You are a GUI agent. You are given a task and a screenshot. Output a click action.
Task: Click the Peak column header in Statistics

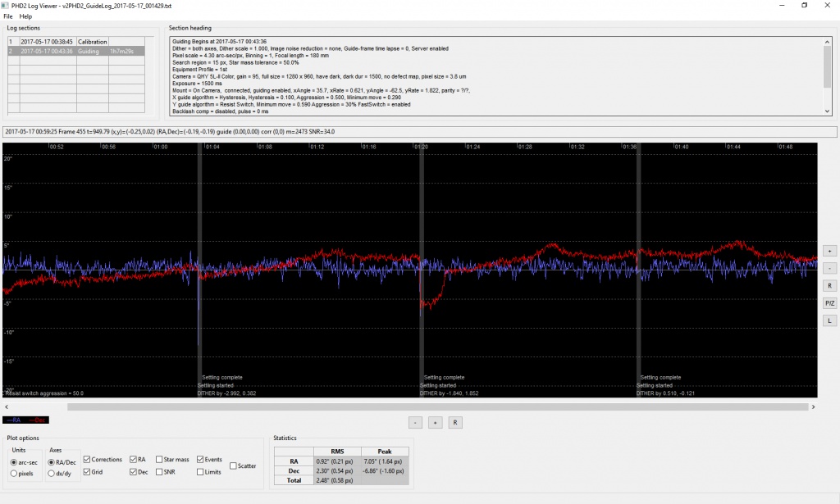(x=385, y=452)
